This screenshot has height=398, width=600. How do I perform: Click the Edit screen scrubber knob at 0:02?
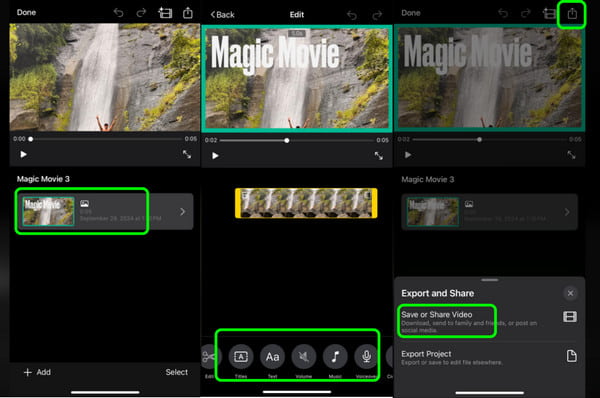pyautogui.click(x=287, y=140)
